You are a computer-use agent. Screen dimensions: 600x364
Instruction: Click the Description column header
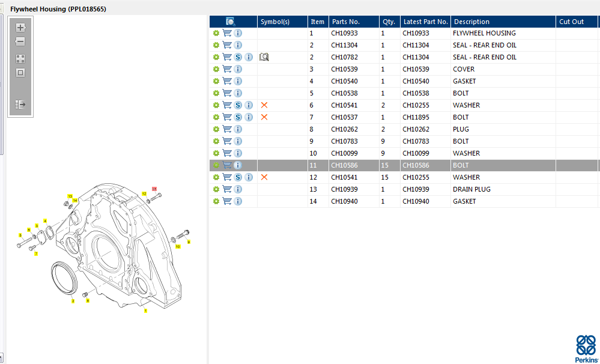click(503, 22)
